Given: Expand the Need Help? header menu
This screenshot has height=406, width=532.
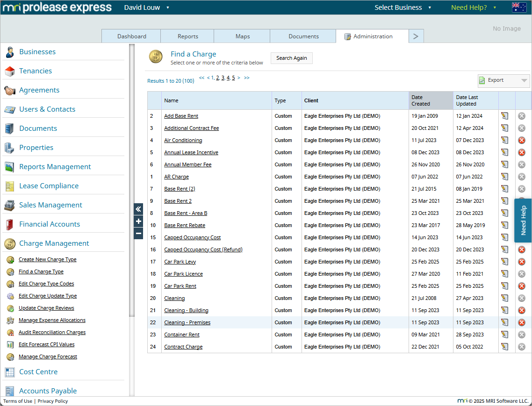Looking at the screenshot, I should pyautogui.click(x=474, y=7).
